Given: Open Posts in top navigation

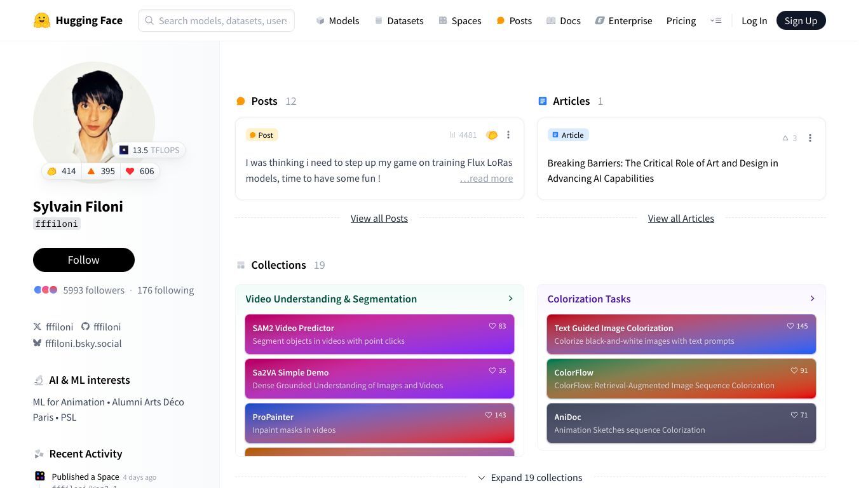Looking at the screenshot, I should 514,20.
